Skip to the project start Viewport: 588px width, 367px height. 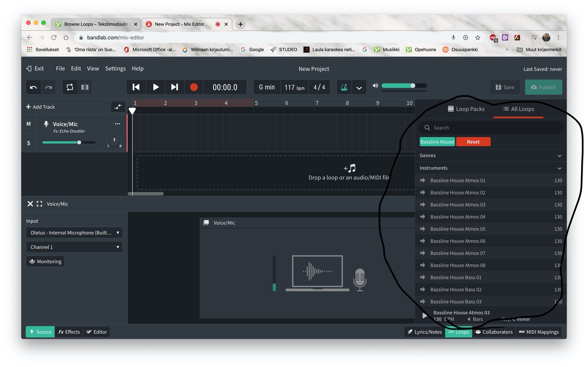136,87
